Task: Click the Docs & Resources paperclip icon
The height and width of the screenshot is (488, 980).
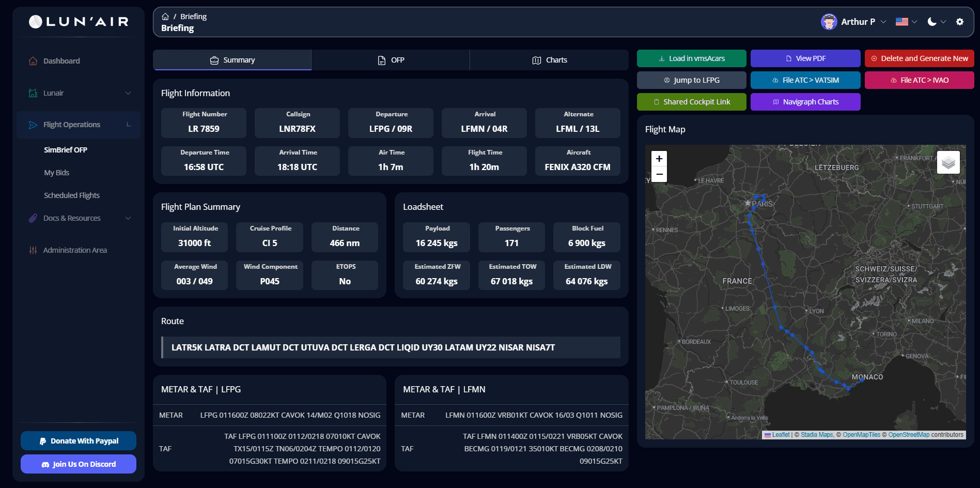Action: 32,218
